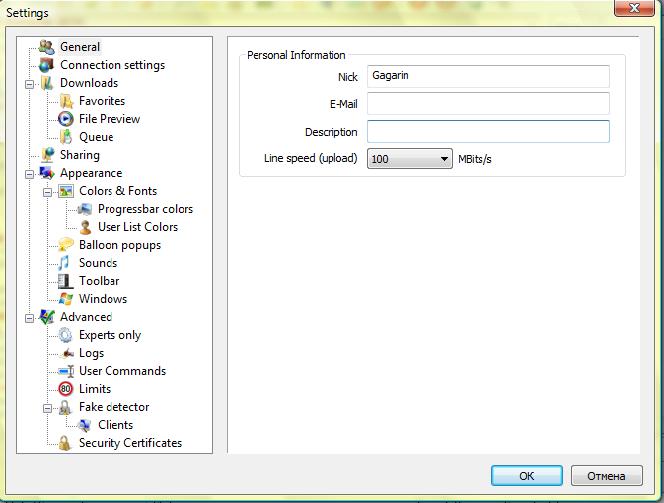Click the Limits speed-sign icon

click(66, 389)
